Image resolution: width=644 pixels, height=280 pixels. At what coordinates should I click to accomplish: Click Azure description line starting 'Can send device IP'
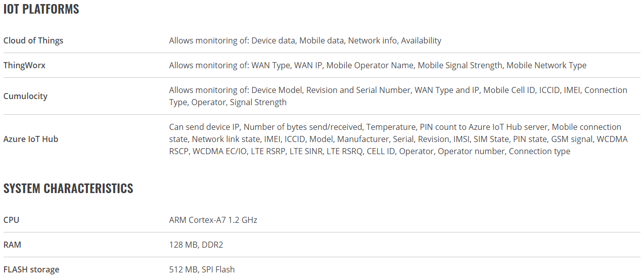(395, 127)
